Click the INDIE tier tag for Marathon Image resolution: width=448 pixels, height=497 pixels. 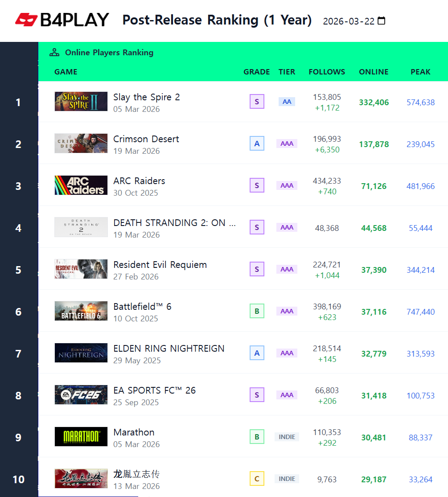[x=287, y=436]
